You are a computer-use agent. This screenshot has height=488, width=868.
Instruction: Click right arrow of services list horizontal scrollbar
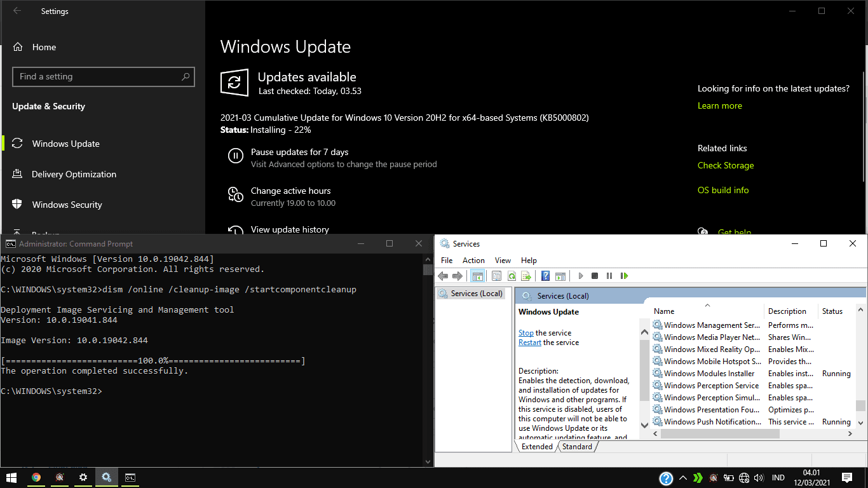850,434
